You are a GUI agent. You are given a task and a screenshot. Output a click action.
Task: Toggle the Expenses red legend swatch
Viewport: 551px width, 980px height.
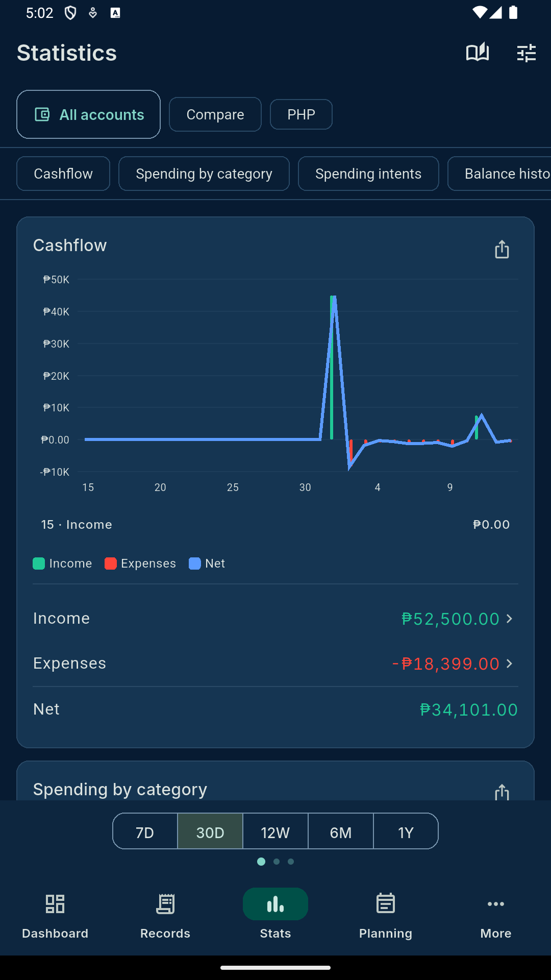tap(111, 563)
